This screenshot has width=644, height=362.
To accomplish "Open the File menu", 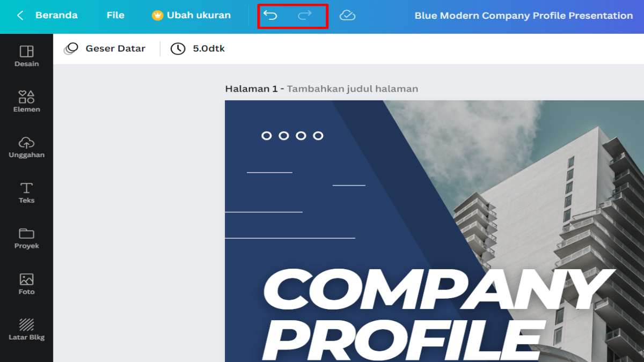I will coord(115,16).
